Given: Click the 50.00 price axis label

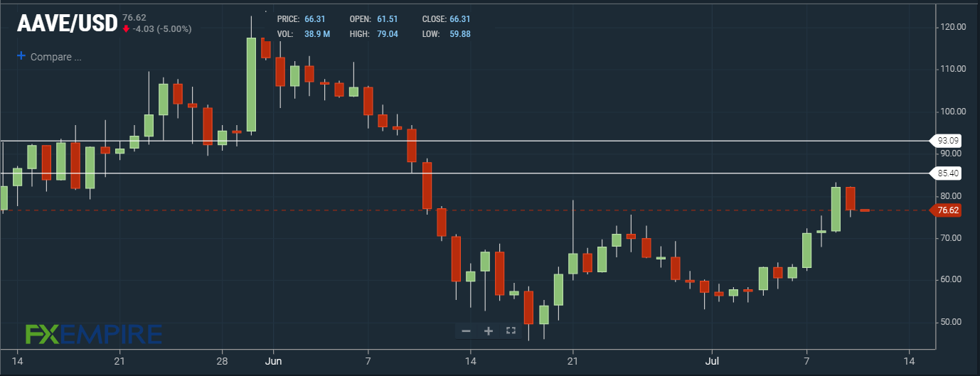Looking at the screenshot, I should 951,322.
